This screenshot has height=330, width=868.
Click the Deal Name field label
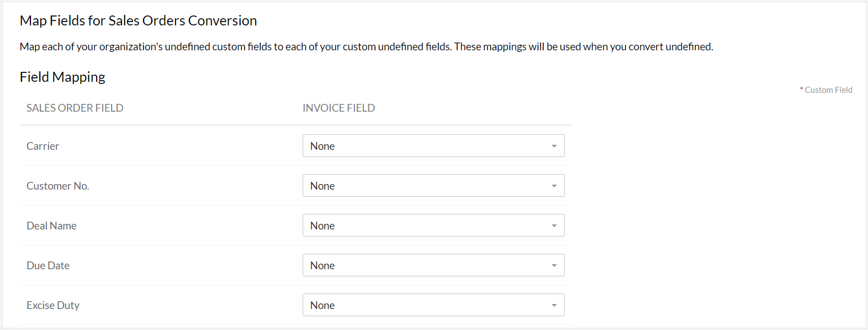pos(51,226)
